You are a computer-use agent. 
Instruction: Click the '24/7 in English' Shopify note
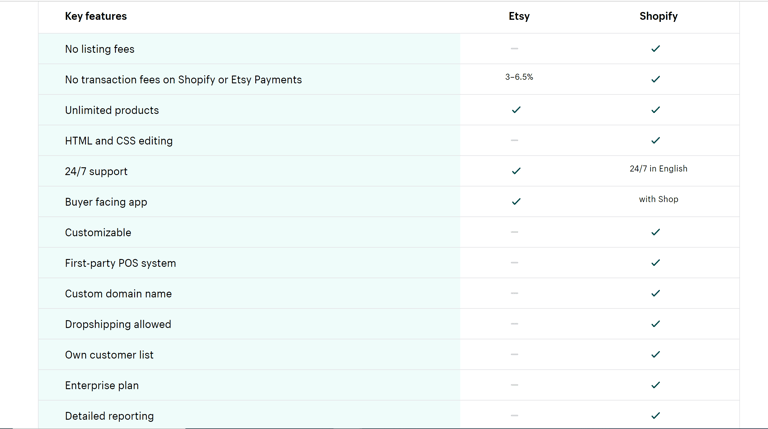pos(658,169)
